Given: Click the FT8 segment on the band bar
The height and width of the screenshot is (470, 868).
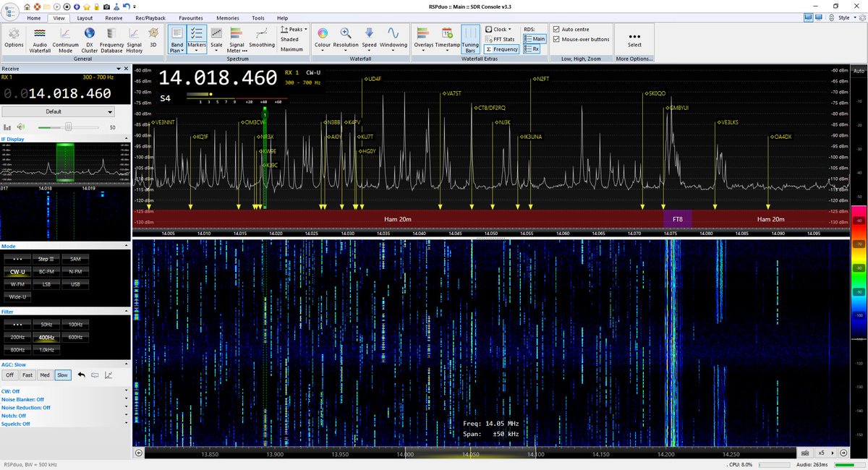Looking at the screenshot, I should pos(678,219).
